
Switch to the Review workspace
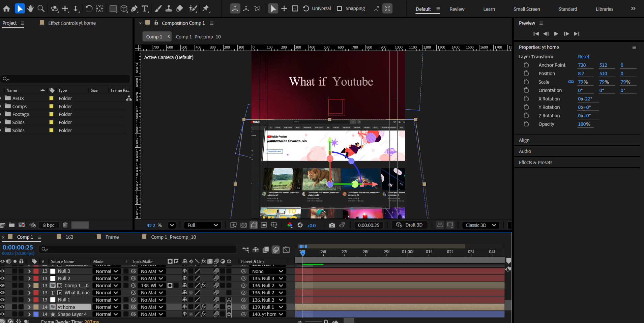pyautogui.click(x=457, y=9)
